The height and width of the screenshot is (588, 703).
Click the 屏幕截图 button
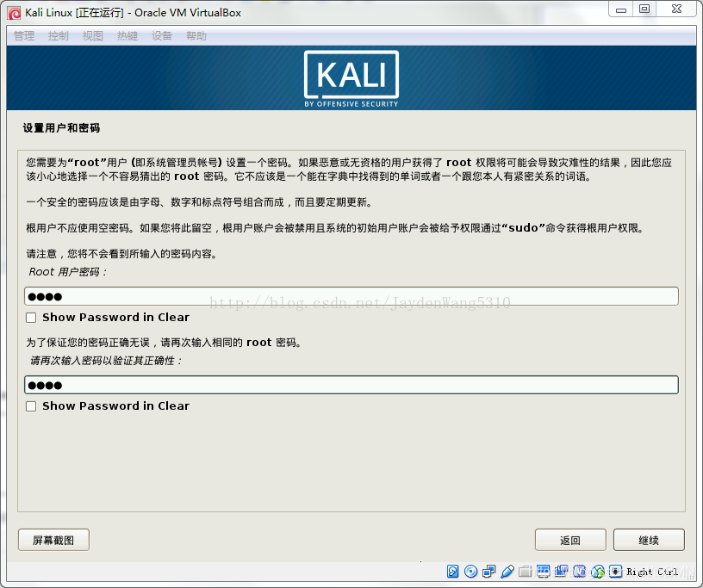[x=53, y=540]
